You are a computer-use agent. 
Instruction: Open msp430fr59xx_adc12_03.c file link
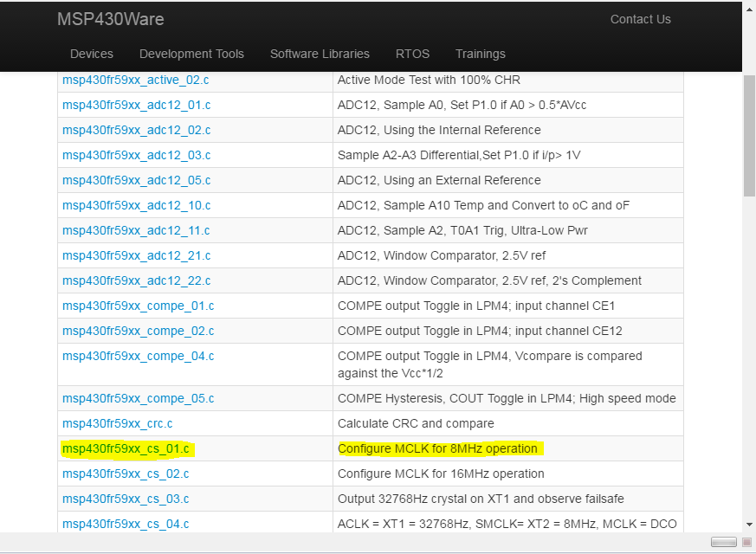click(x=137, y=155)
